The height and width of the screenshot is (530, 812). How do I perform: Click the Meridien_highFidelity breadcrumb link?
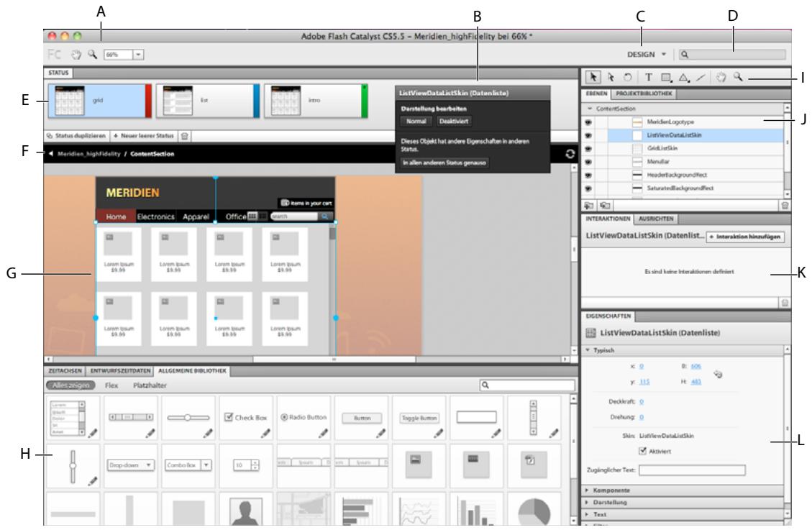point(89,154)
